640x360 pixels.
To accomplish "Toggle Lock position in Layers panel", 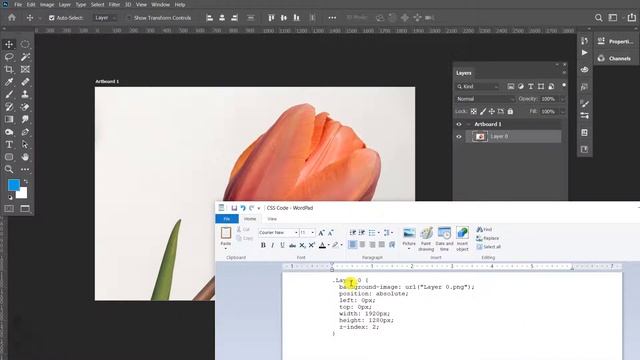I will coord(492,111).
